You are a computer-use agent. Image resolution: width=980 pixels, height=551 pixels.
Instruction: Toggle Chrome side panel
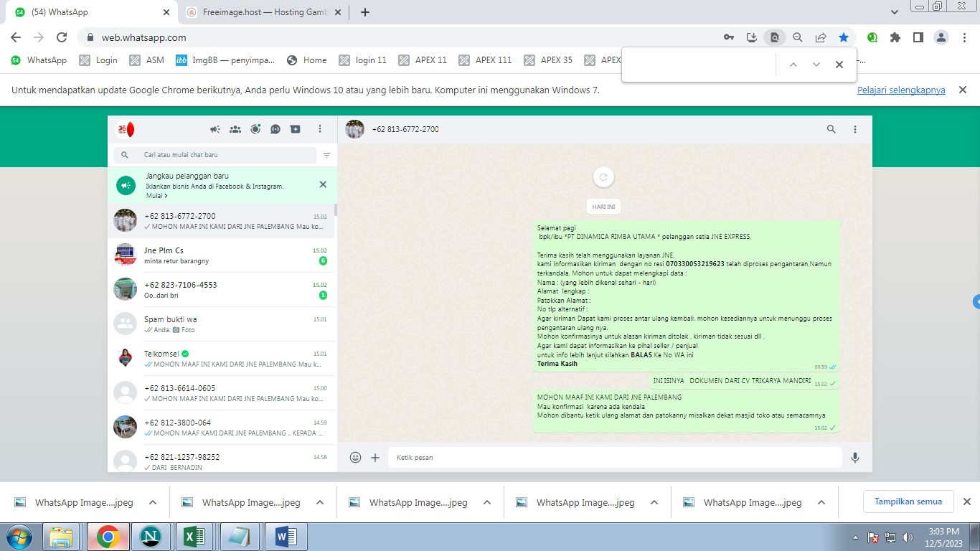(918, 37)
